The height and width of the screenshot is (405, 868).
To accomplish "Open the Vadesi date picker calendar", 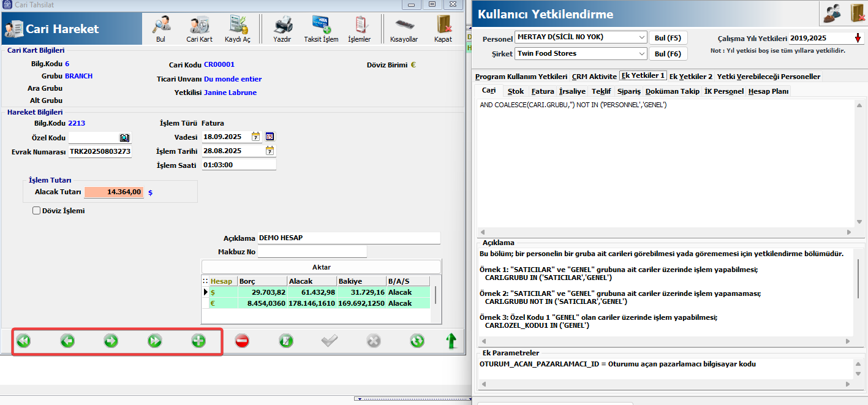I will [x=256, y=137].
